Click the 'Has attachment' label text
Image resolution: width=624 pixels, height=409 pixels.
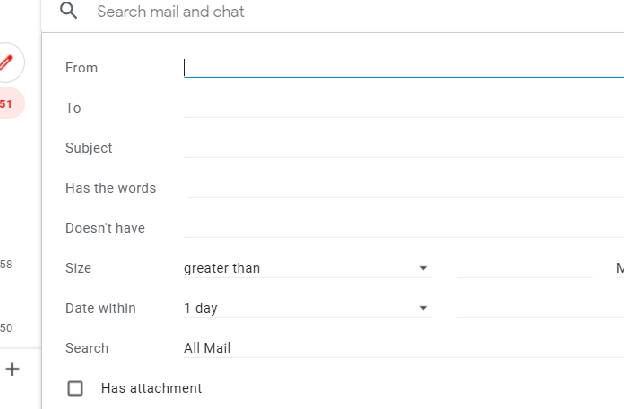click(x=151, y=388)
